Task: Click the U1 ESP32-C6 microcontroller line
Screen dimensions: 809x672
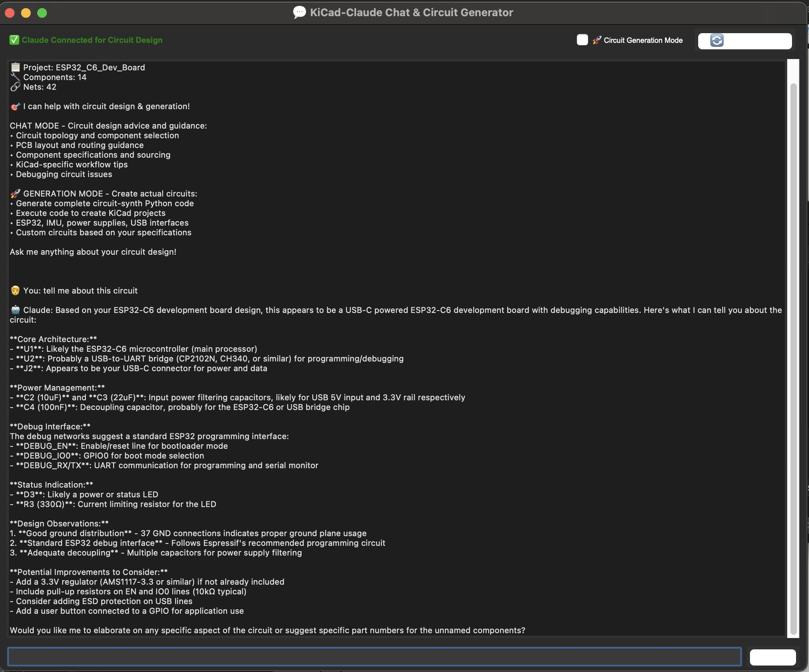Action: click(x=133, y=349)
